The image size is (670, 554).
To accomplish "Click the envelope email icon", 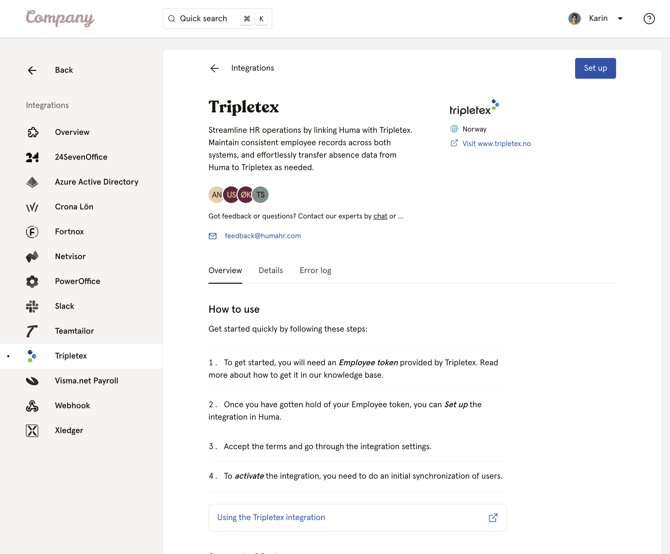I will pyautogui.click(x=212, y=236).
